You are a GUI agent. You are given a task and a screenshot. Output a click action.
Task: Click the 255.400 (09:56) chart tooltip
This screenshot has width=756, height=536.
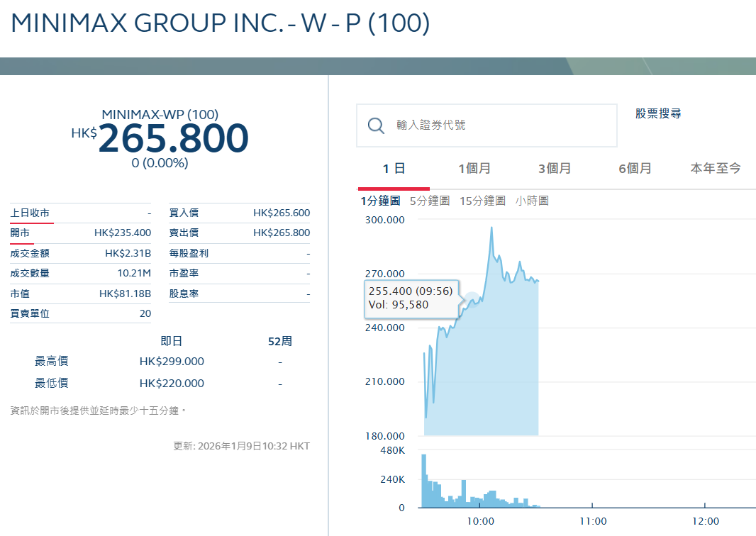tap(411, 298)
